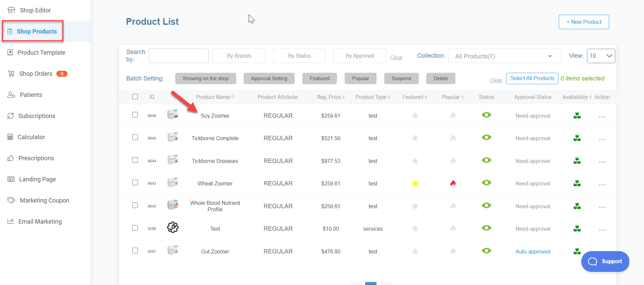
Task: Tick the header select-all checkbox
Action: coord(135,97)
